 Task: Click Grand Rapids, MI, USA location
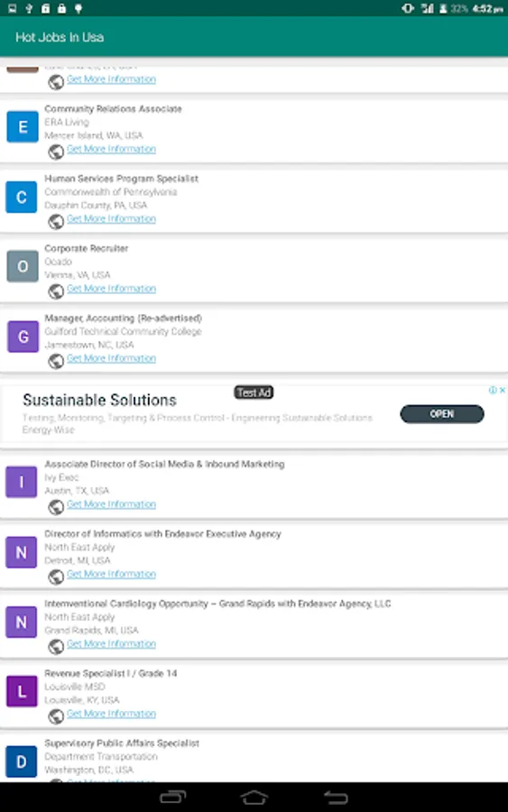91,631
